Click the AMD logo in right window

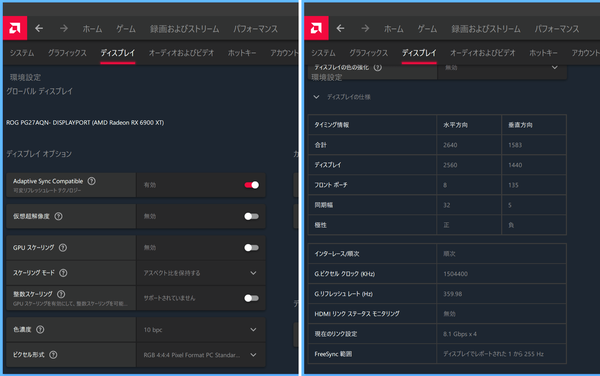(x=316, y=28)
